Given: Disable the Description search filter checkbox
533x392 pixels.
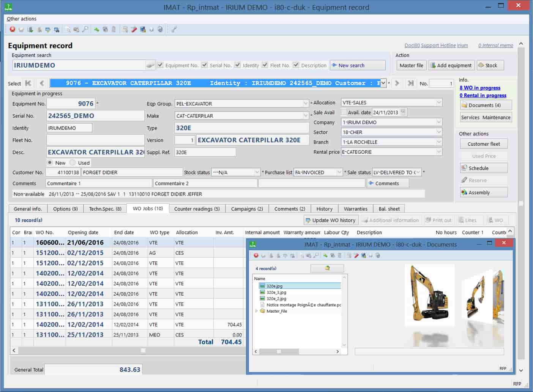Looking at the screenshot, I should pyautogui.click(x=296, y=65).
